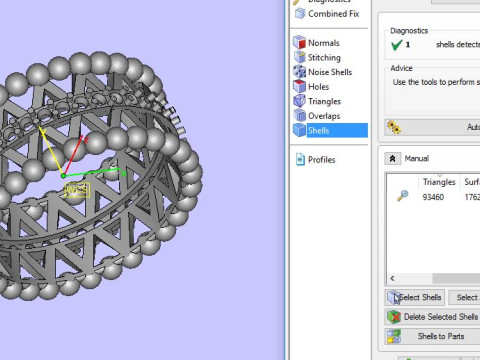The width and height of the screenshot is (480, 360).
Task: Select the 93460 triangles cell
Action: point(433,197)
